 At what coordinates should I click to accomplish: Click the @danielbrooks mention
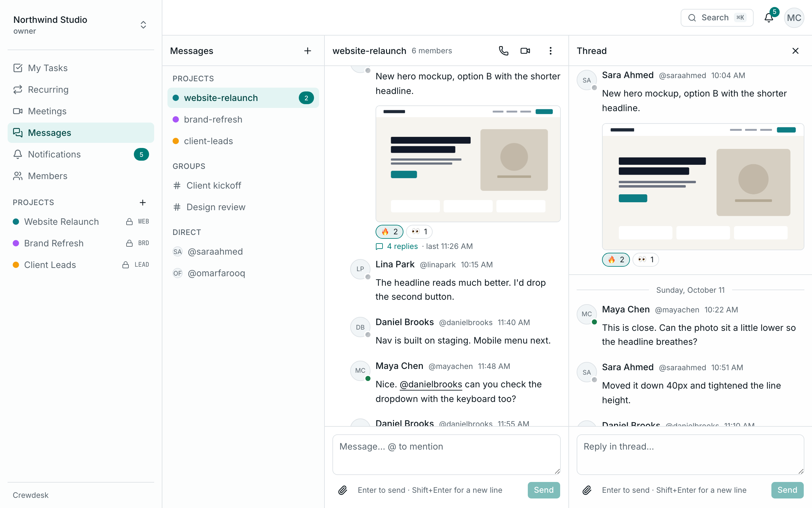click(x=431, y=384)
